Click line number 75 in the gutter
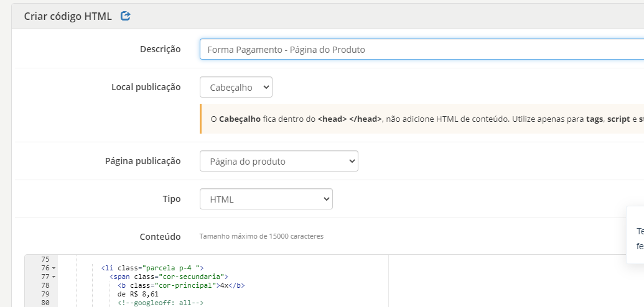This screenshot has height=307, width=644. point(44,259)
